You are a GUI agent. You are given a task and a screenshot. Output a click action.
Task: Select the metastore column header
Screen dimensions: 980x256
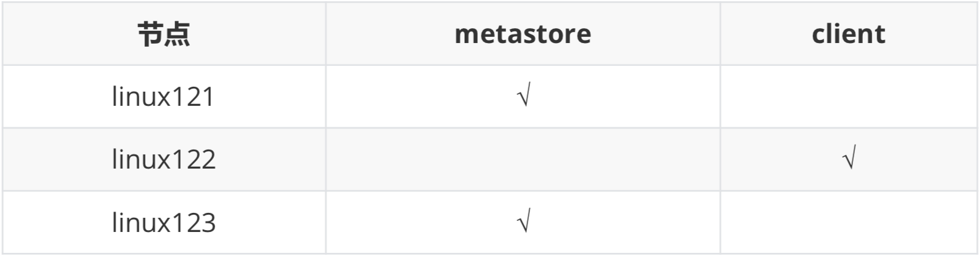(x=523, y=34)
